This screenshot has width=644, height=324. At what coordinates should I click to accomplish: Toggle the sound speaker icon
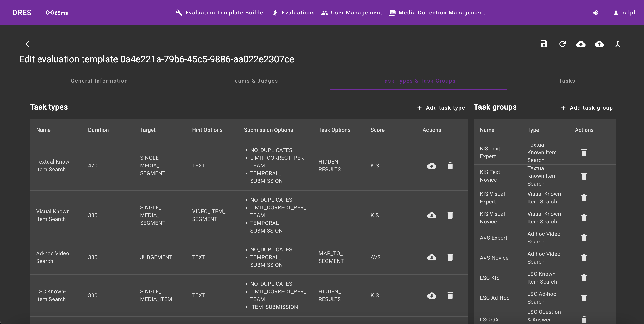point(596,13)
